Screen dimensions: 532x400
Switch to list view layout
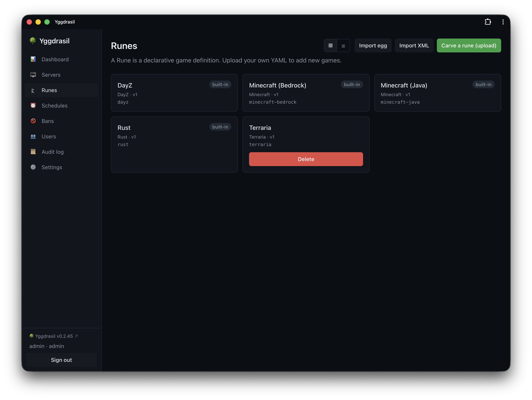pyautogui.click(x=343, y=45)
